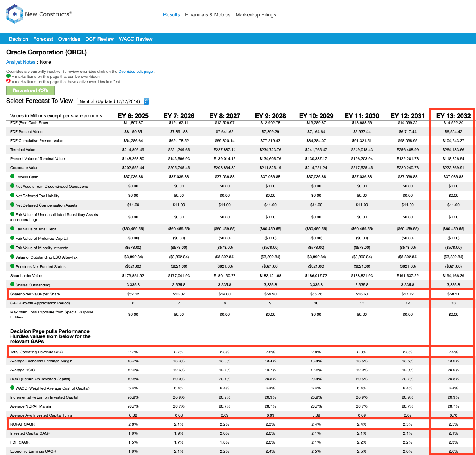Click green dot beside Shares Outstanding

click(x=13, y=284)
